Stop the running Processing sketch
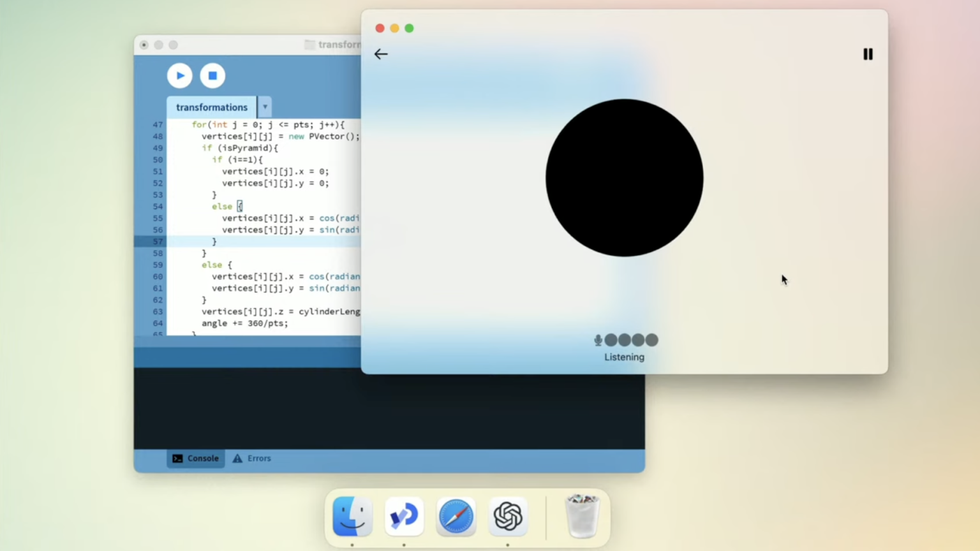The height and width of the screenshot is (551, 980). [x=212, y=75]
